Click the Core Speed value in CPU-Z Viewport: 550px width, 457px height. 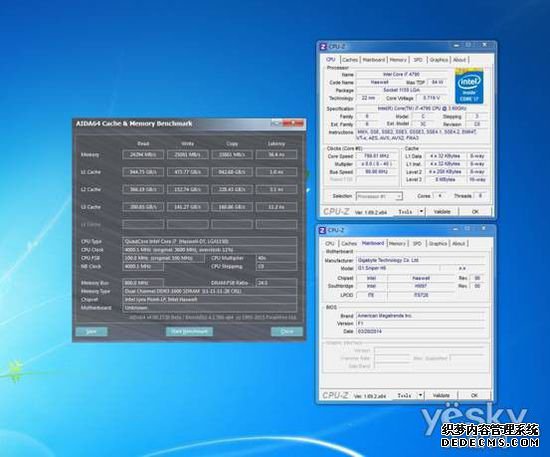tap(376, 156)
